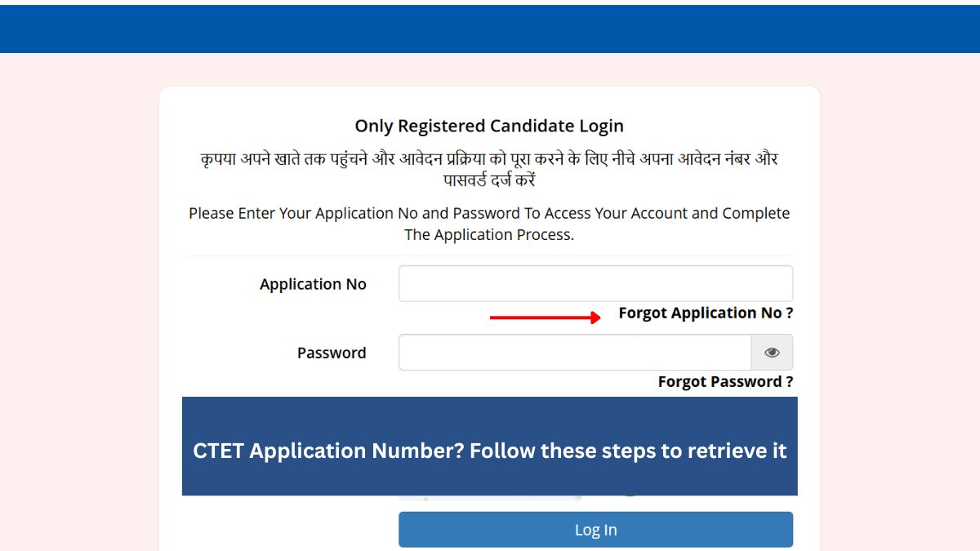
Task: Toggle password visibility with the eye icon
Action: (x=772, y=353)
